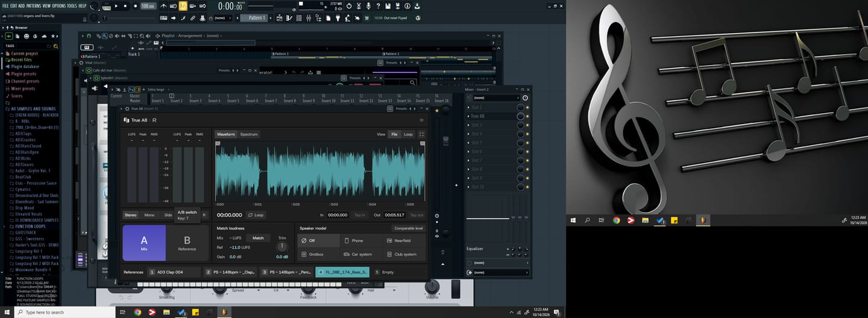Screen dimensions: 868x318
Task: Click the shopping cart icon in the toolbar
Action: point(366,18)
